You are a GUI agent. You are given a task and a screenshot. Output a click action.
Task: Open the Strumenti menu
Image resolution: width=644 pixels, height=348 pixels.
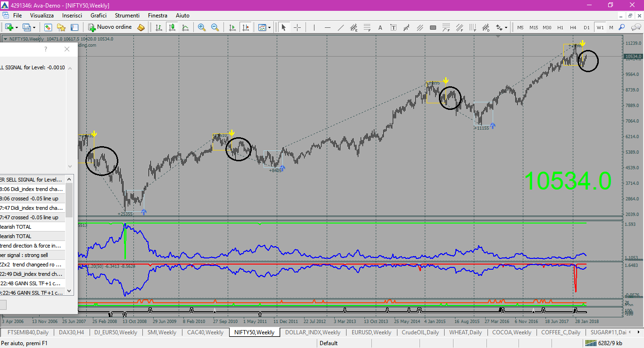click(127, 16)
